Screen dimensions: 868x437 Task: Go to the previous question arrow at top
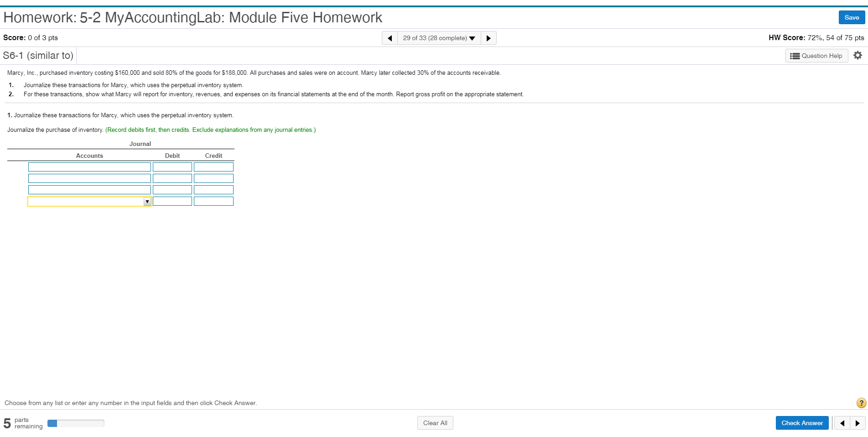pyautogui.click(x=389, y=38)
